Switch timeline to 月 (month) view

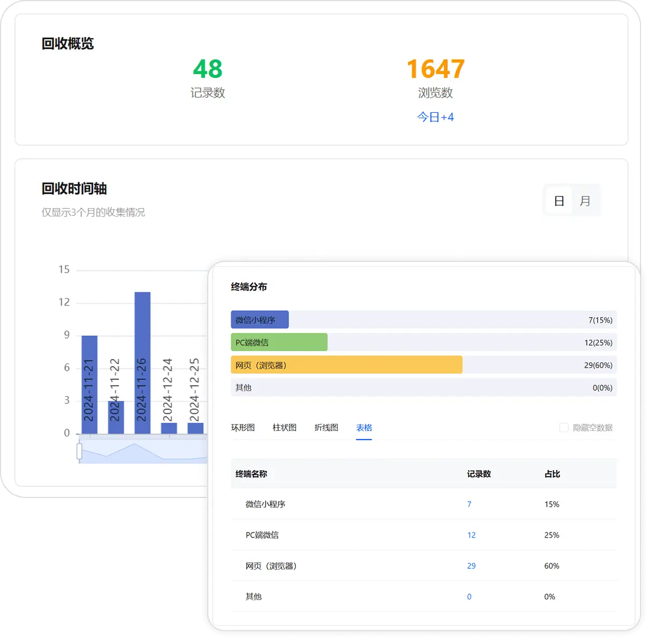585,201
